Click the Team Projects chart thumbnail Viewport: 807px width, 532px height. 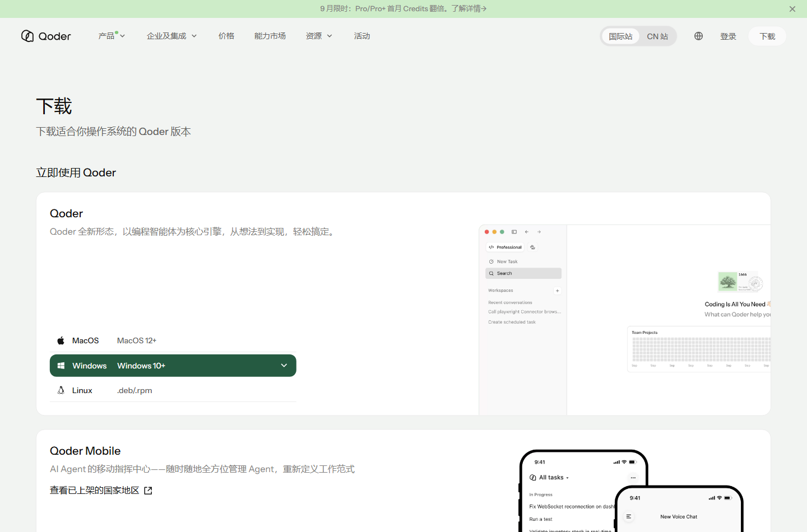pyautogui.click(x=699, y=349)
